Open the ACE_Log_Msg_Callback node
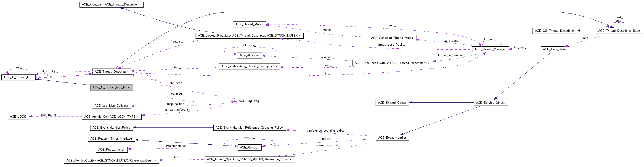644x167 pixels. [111, 106]
